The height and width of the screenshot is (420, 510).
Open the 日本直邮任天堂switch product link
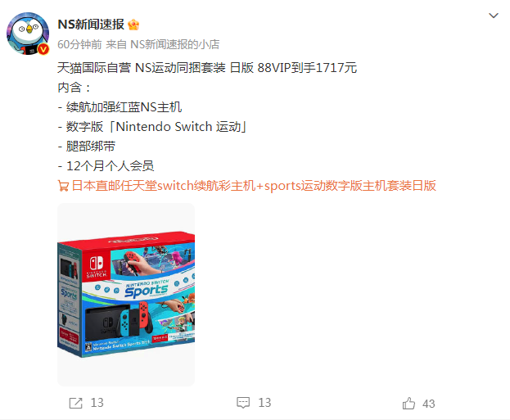[x=254, y=186]
